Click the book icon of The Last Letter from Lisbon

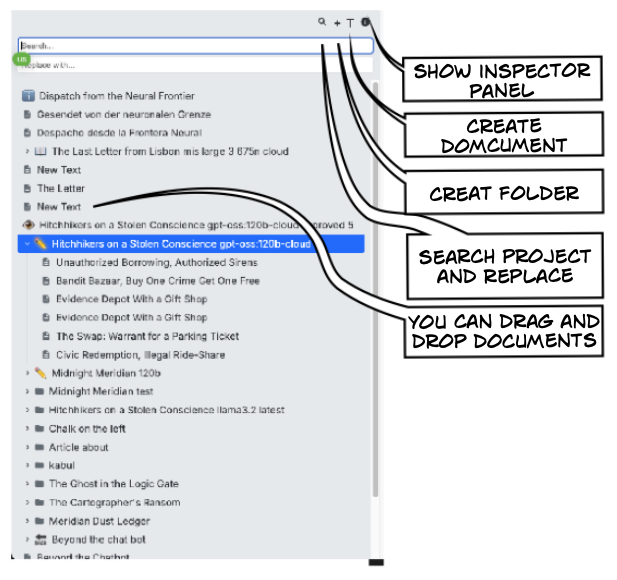40,151
